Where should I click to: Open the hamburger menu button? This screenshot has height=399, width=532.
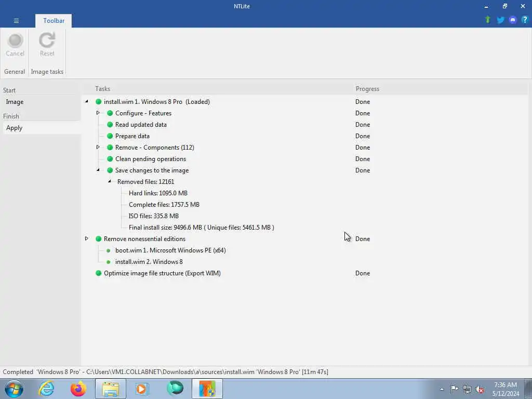(16, 21)
